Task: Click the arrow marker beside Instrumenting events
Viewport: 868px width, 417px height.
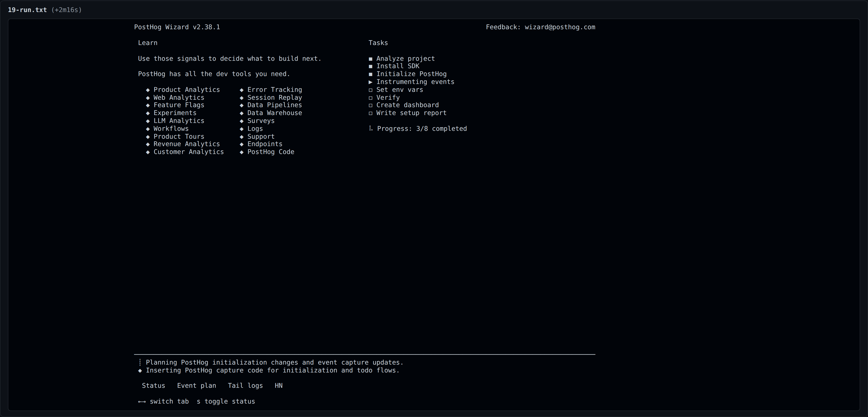Action: pyautogui.click(x=371, y=82)
